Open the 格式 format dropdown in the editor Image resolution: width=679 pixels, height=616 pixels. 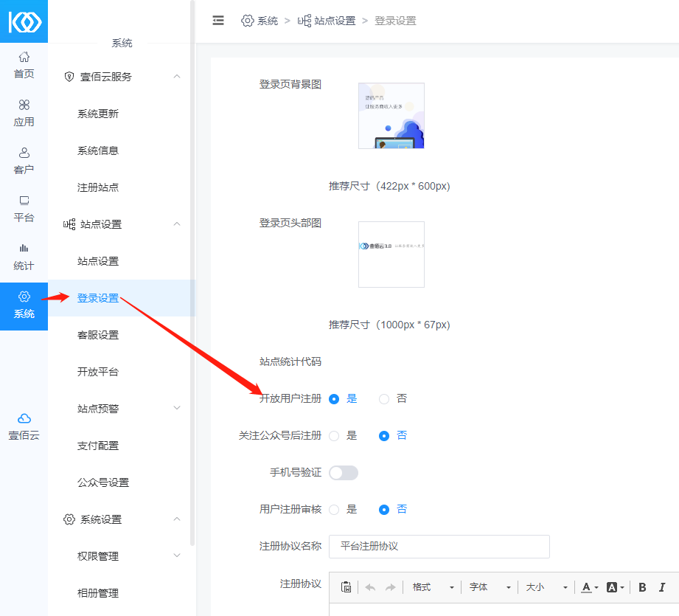[432, 587]
